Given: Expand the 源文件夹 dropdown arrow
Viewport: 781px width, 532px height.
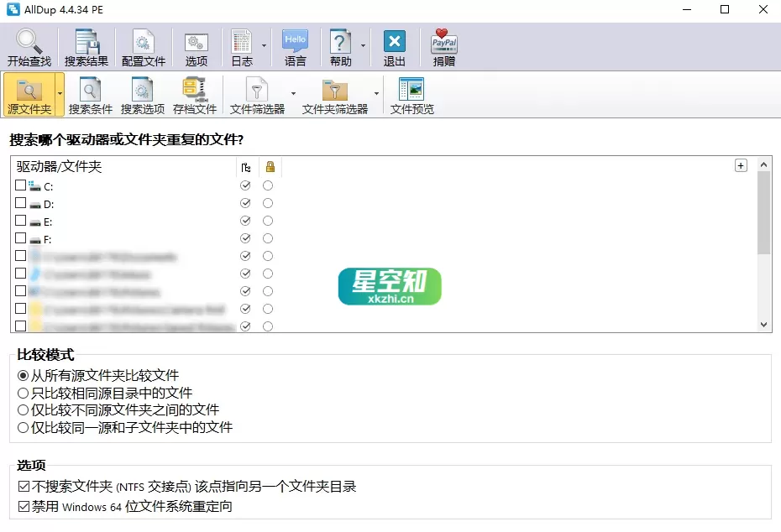Looking at the screenshot, I should point(59,95).
